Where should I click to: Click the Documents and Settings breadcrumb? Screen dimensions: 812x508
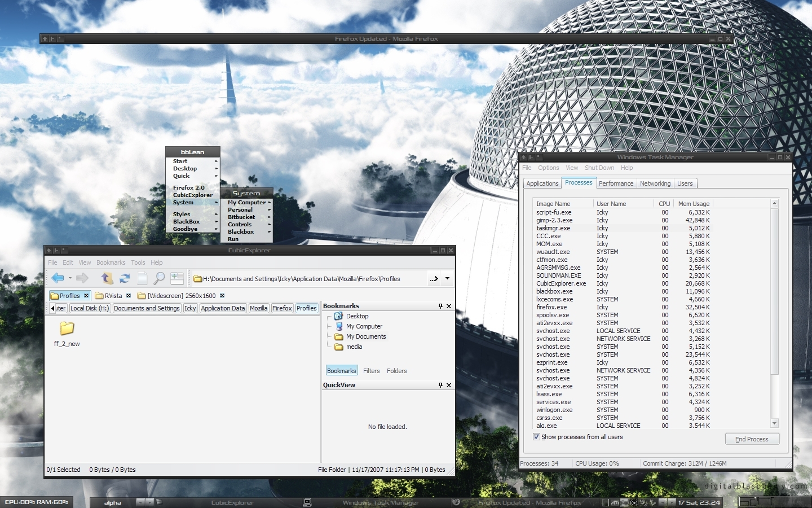coord(147,308)
